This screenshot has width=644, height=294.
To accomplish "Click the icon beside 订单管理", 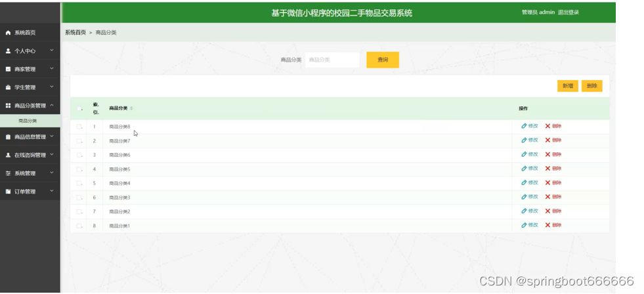I will (x=9, y=192).
